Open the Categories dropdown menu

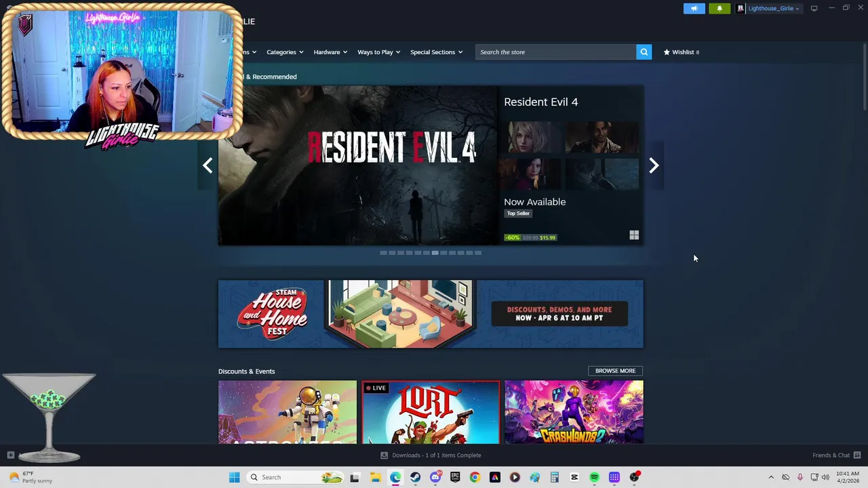pyautogui.click(x=285, y=52)
